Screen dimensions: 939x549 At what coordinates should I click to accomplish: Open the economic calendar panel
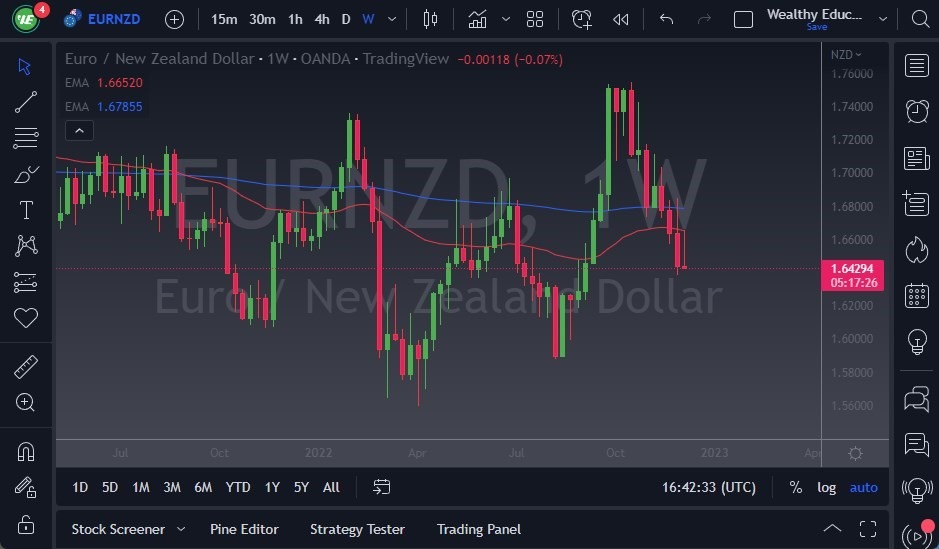pos(916,296)
